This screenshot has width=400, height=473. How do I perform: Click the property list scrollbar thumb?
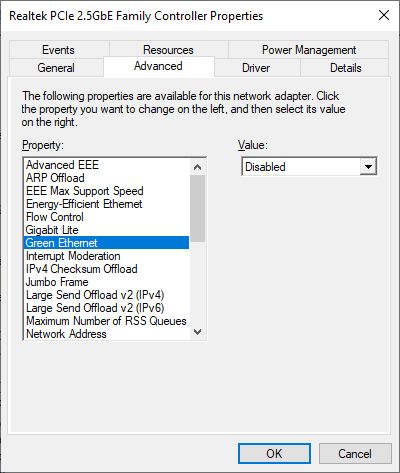coord(198,208)
